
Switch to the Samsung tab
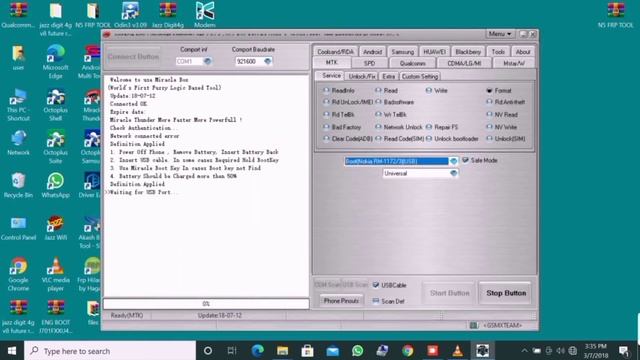pos(402,52)
